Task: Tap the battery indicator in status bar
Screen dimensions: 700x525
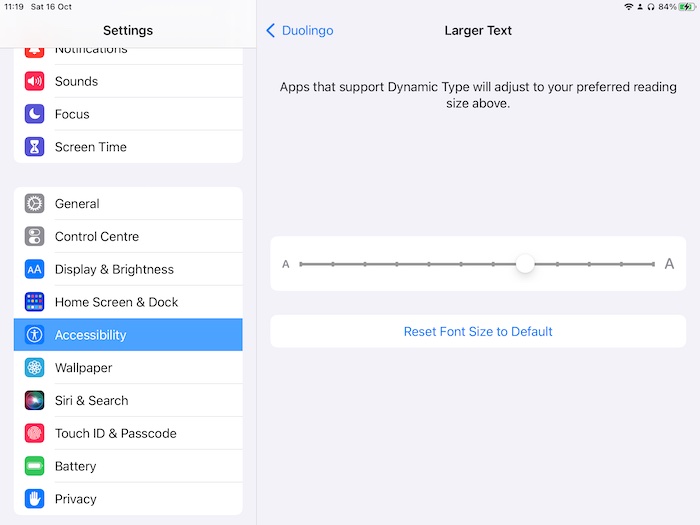Action: click(x=686, y=7)
